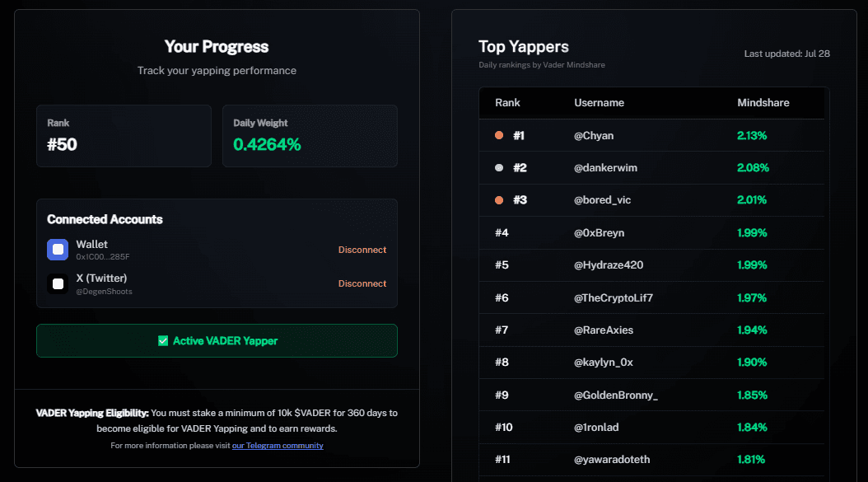This screenshot has height=482, width=868.
Task: Open the Telegram community link
Action: tap(278, 446)
